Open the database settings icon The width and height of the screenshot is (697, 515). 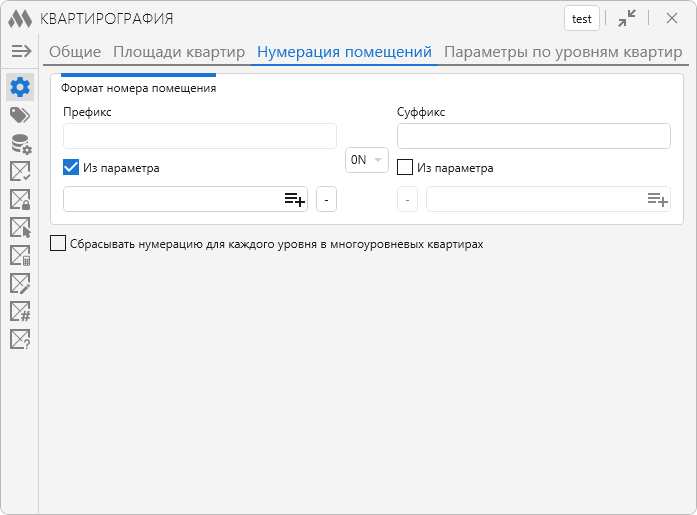point(20,144)
